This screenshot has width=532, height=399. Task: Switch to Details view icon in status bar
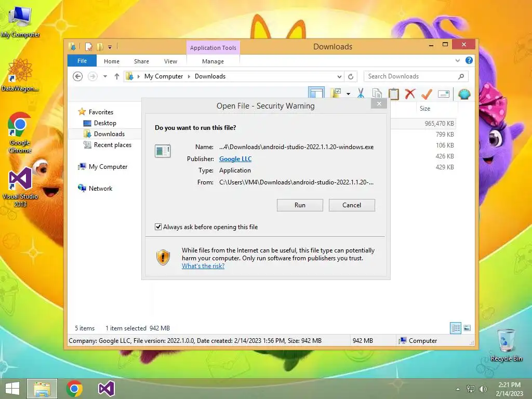(x=456, y=328)
